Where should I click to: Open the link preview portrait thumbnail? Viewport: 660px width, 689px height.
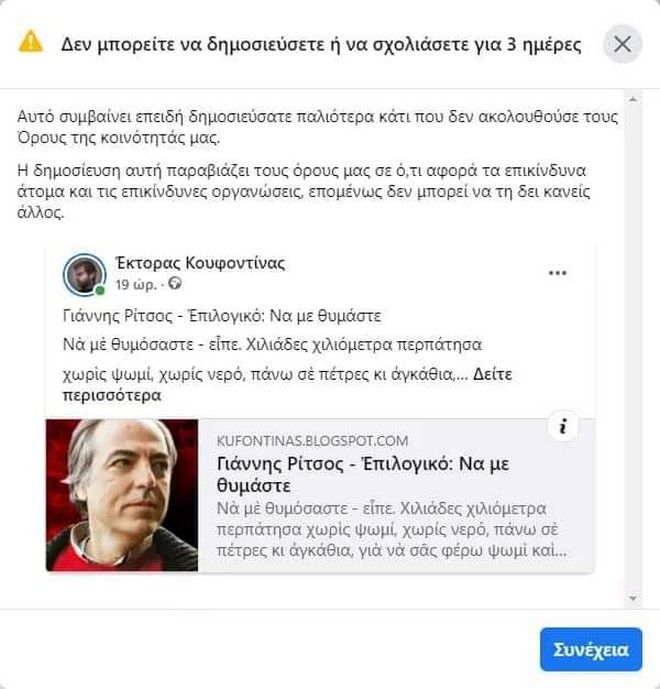(122, 495)
